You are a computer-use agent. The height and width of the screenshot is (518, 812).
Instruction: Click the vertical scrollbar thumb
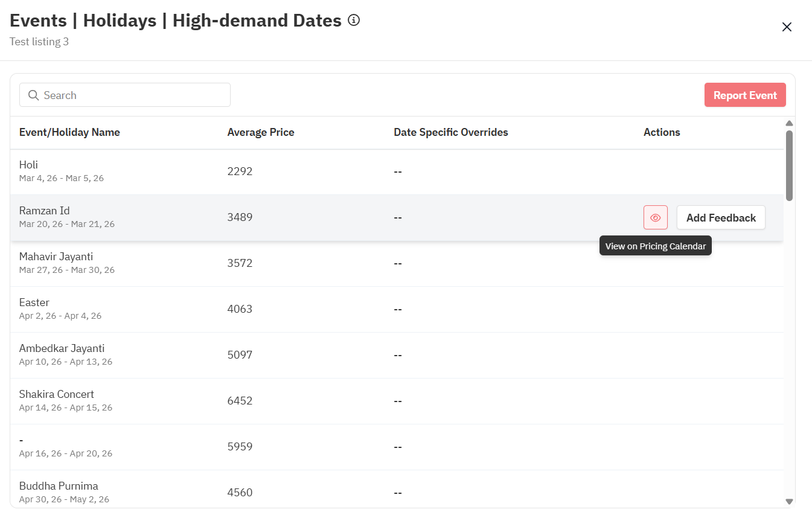789,165
